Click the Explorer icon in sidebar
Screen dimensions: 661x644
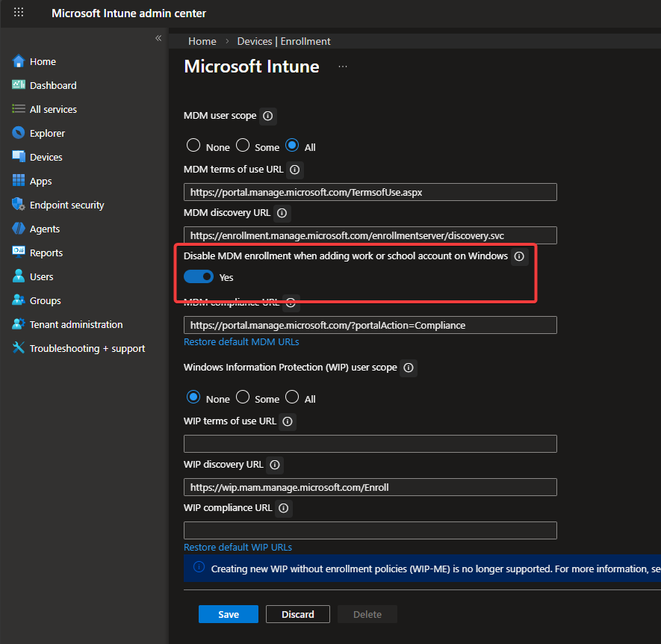click(x=19, y=133)
